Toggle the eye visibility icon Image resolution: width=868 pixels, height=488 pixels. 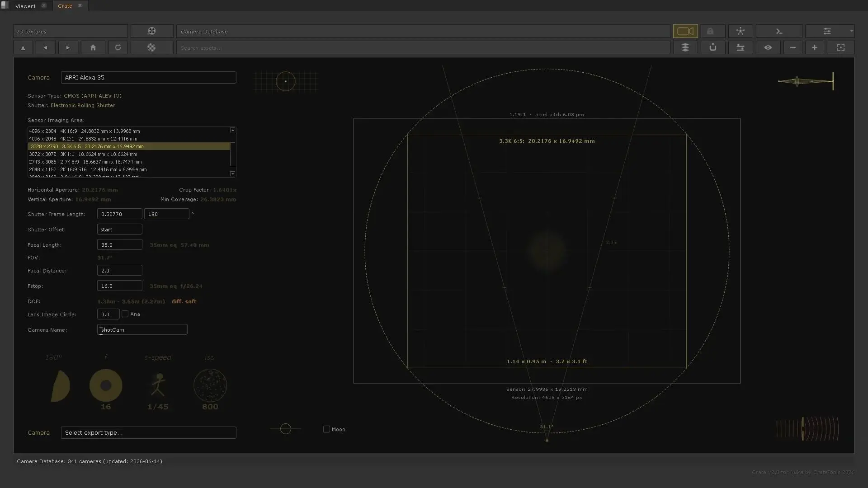768,47
